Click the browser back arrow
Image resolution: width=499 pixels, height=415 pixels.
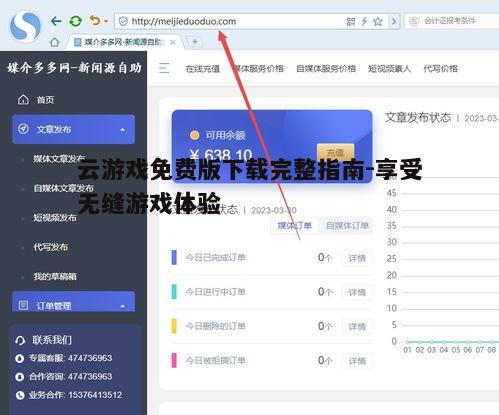tap(56, 21)
